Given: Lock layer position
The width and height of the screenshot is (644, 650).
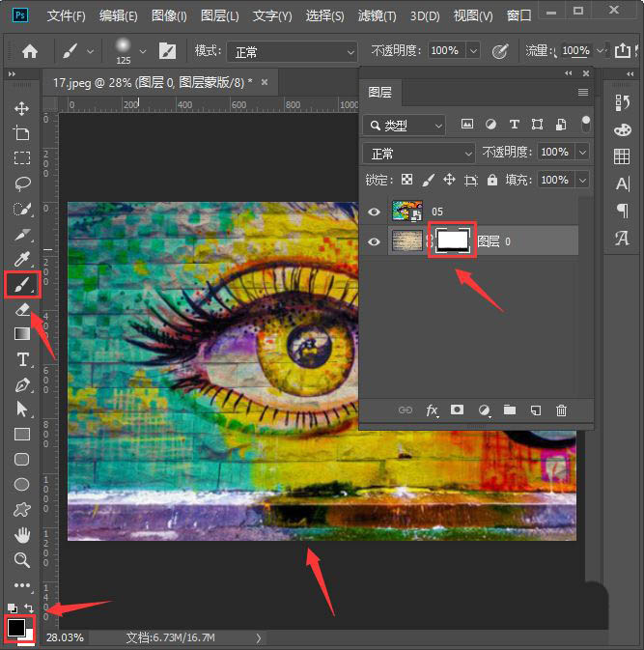Looking at the screenshot, I should click(449, 180).
